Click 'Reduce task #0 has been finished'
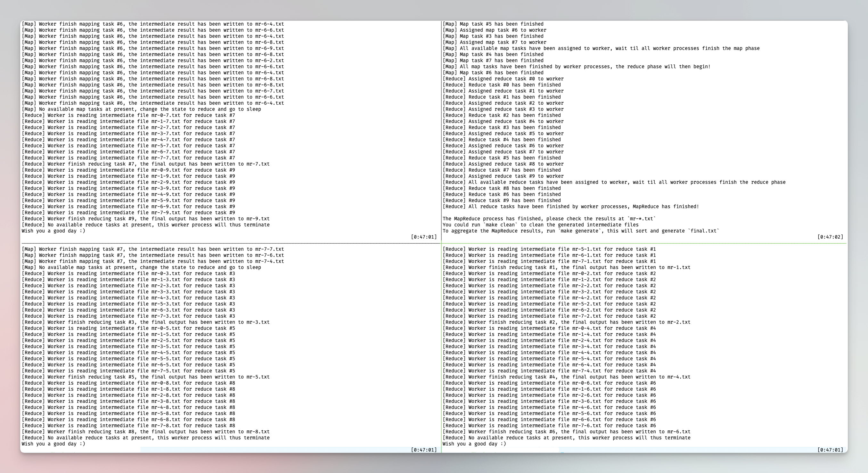 (502, 85)
